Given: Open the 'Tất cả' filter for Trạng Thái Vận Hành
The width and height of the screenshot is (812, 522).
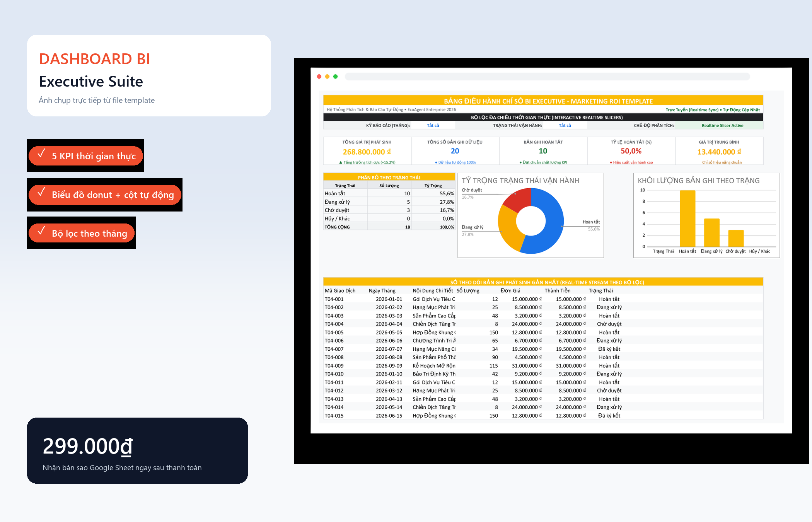Looking at the screenshot, I should 565,125.
